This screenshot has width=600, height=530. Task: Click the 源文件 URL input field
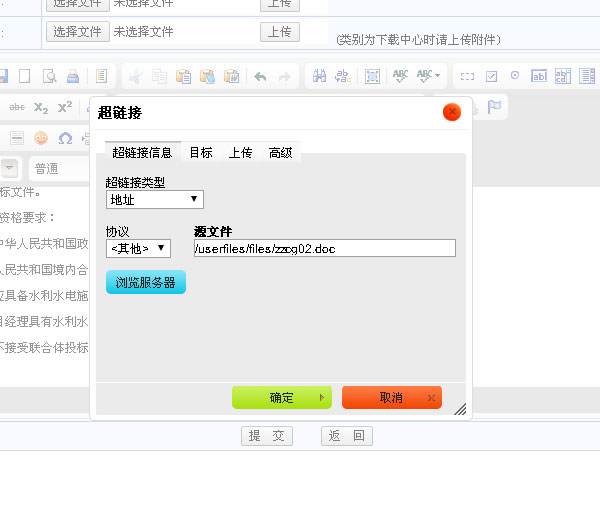(x=324, y=248)
